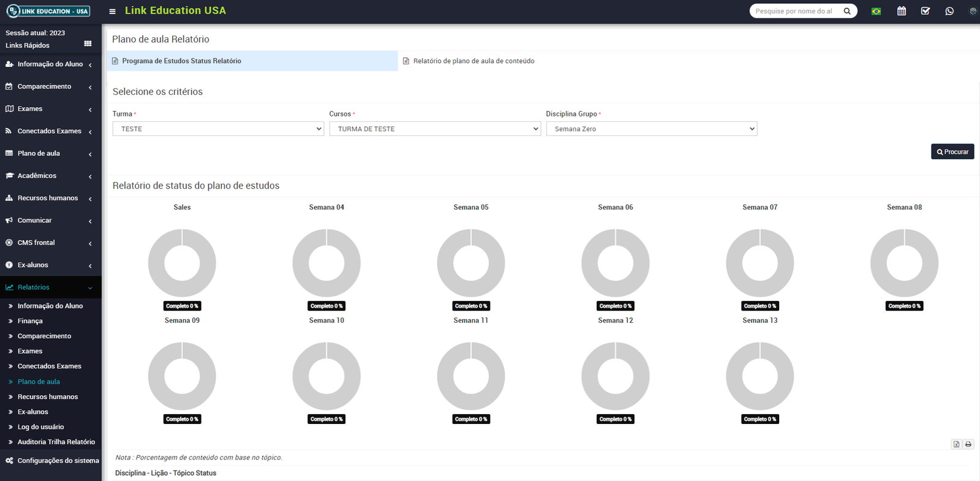980x481 pixels.
Task: Print the report with printer icon
Action: point(968,444)
